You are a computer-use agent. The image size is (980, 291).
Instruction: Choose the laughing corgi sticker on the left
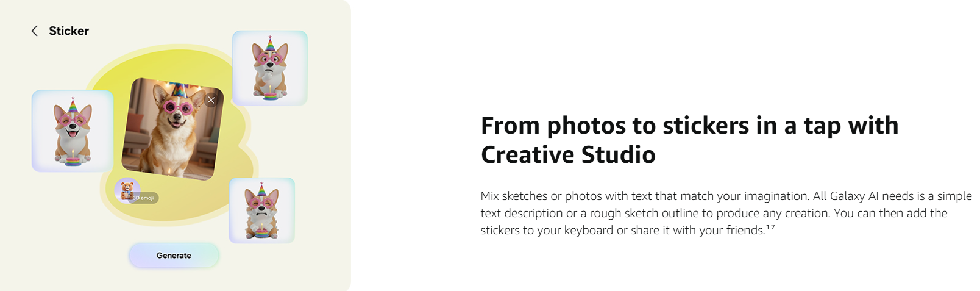[x=73, y=131]
